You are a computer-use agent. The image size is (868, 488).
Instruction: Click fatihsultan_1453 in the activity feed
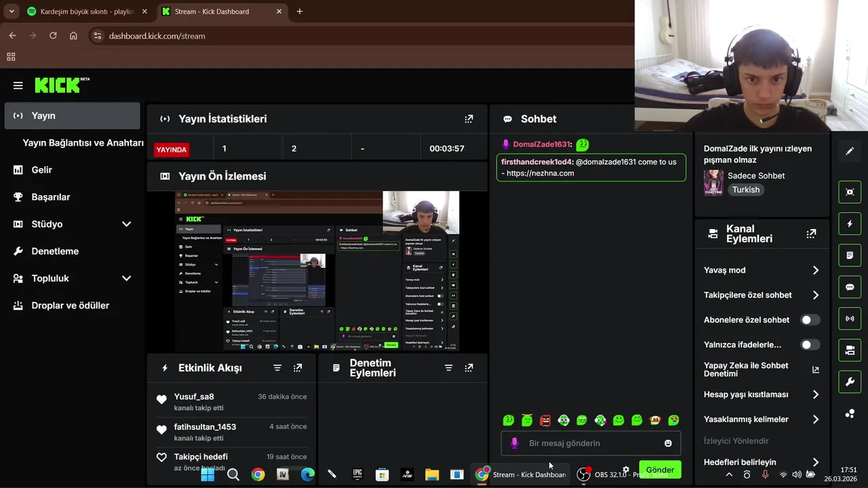click(x=205, y=427)
